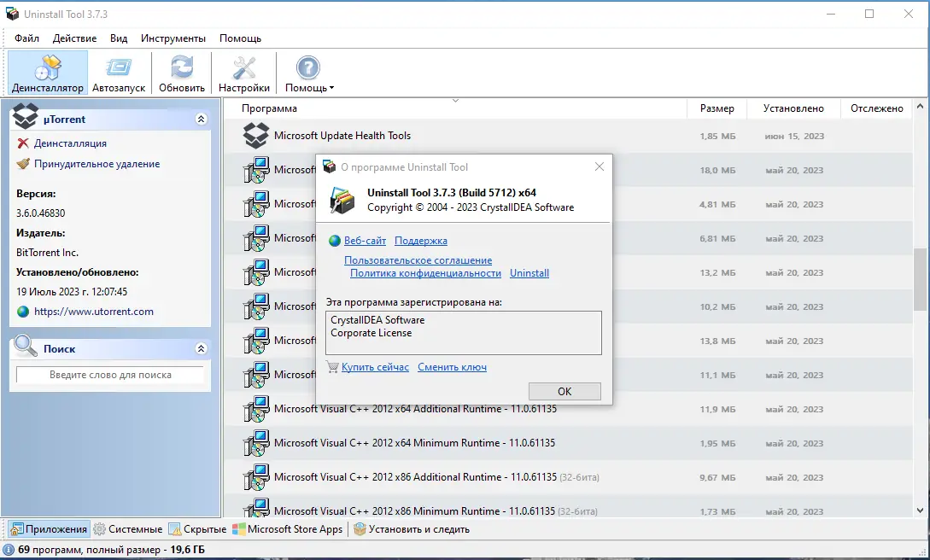
Task: Open the Инструменты menu
Action: point(173,38)
